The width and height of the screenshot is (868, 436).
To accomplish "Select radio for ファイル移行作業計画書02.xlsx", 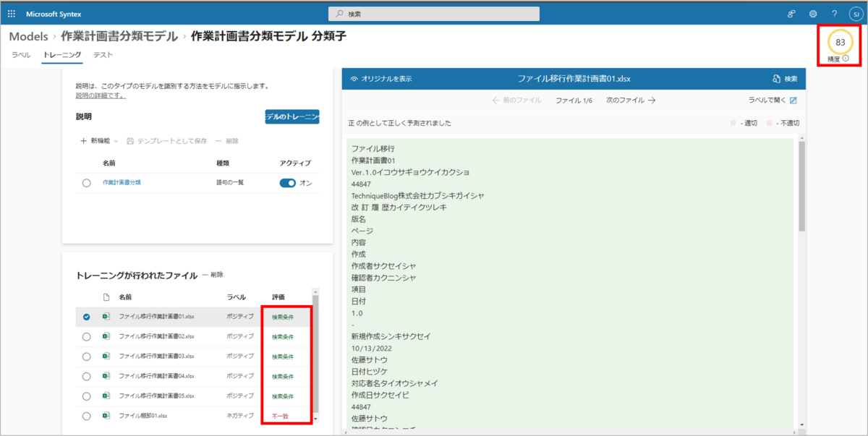I will tap(87, 336).
